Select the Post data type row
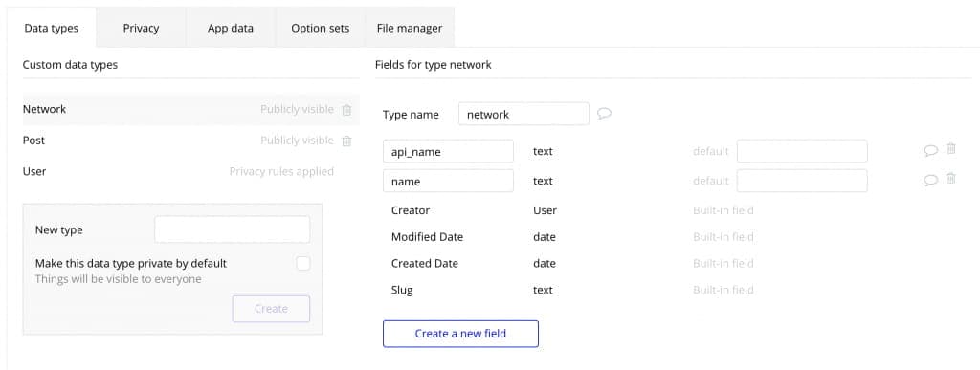Screen dimensions: 980x370 [190, 141]
